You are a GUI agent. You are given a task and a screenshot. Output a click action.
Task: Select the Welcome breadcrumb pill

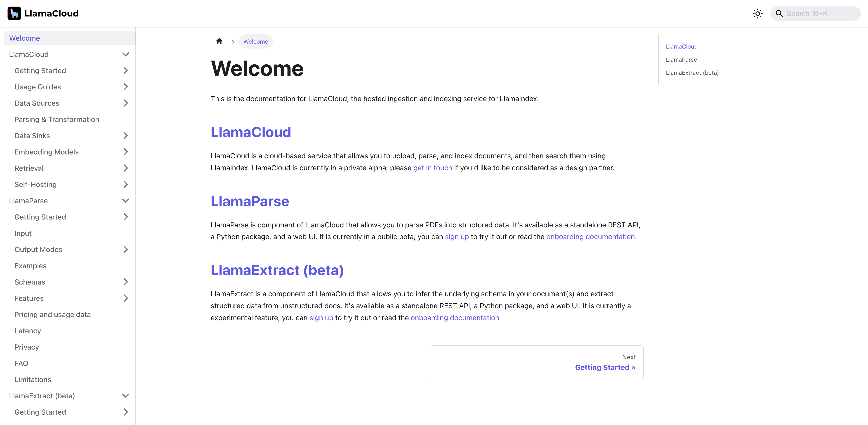pyautogui.click(x=256, y=41)
